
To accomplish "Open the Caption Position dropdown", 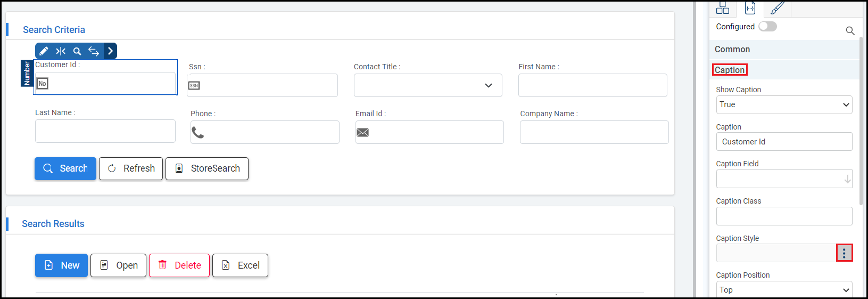I will click(784, 290).
